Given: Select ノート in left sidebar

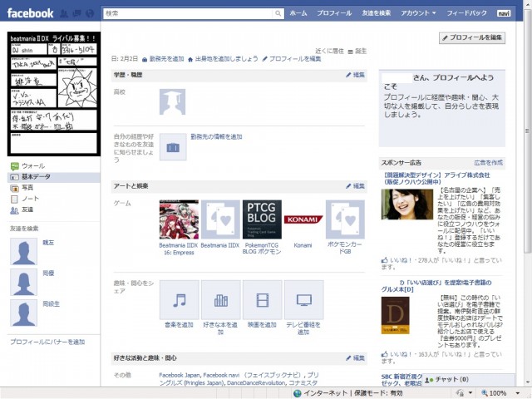Looking at the screenshot, I should pos(30,199).
